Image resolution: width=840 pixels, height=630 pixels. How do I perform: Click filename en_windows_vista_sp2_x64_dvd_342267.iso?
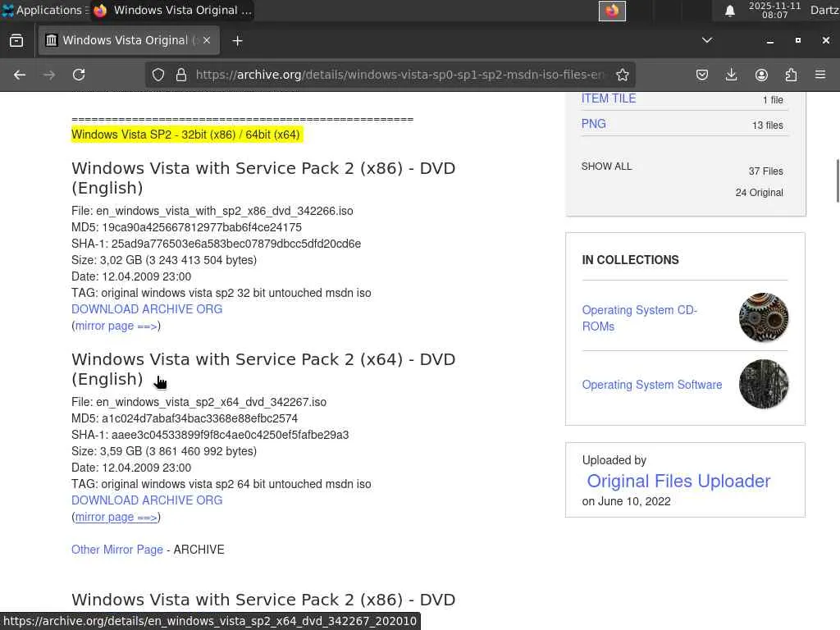pyautogui.click(x=211, y=402)
